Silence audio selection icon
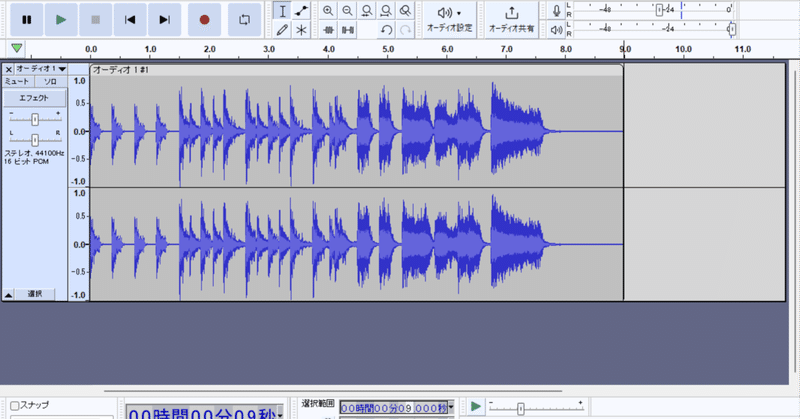 (347, 30)
